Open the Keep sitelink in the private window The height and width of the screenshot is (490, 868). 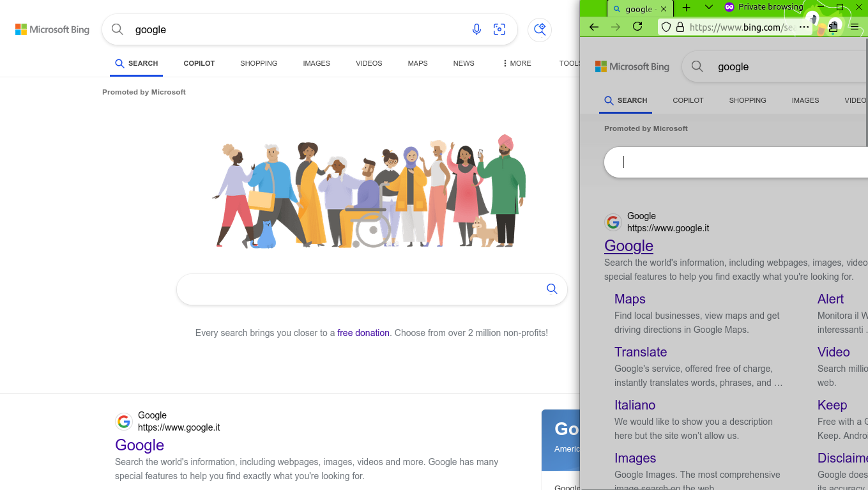click(832, 405)
